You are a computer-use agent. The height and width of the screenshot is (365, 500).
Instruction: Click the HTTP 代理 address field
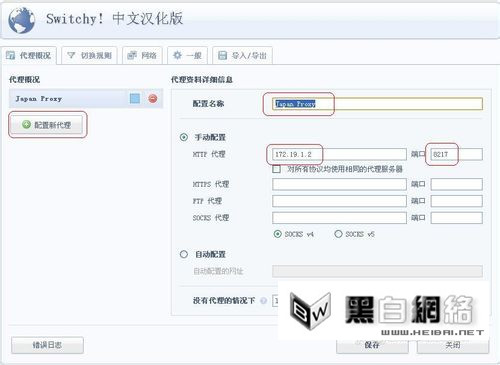point(339,154)
